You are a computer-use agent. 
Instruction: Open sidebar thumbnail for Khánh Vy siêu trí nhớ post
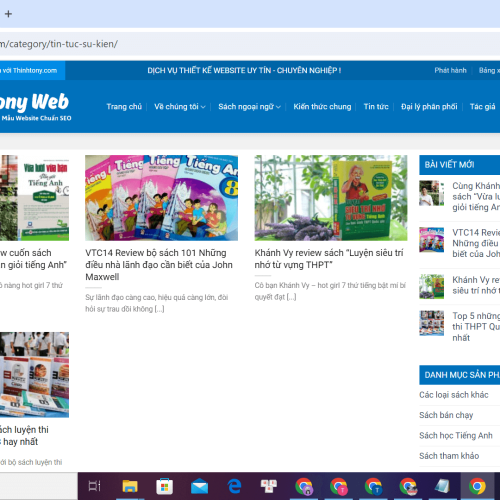coord(432,286)
